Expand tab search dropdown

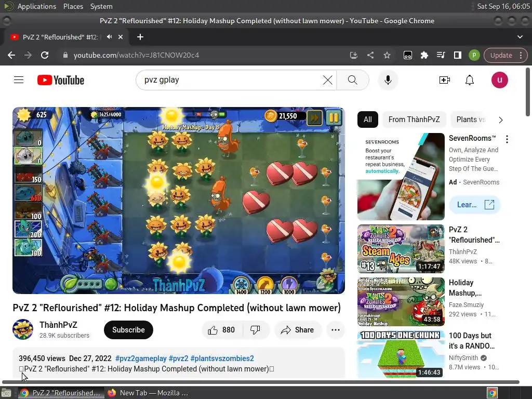click(520, 37)
